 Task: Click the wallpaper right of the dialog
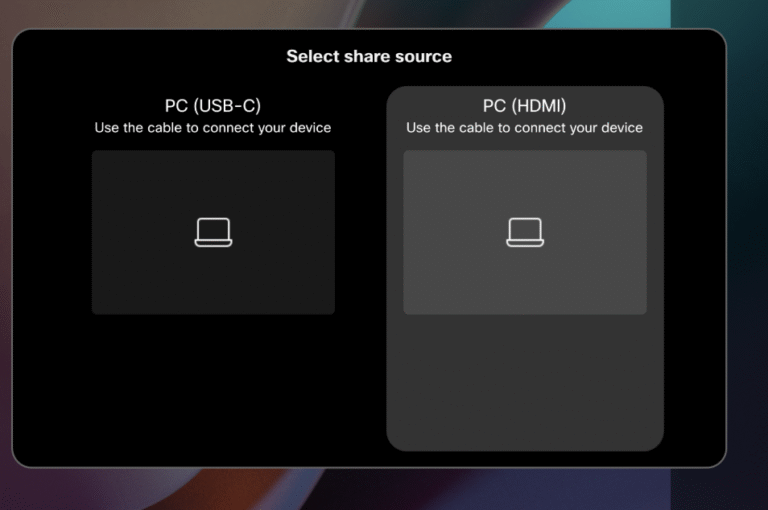tap(748, 250)
